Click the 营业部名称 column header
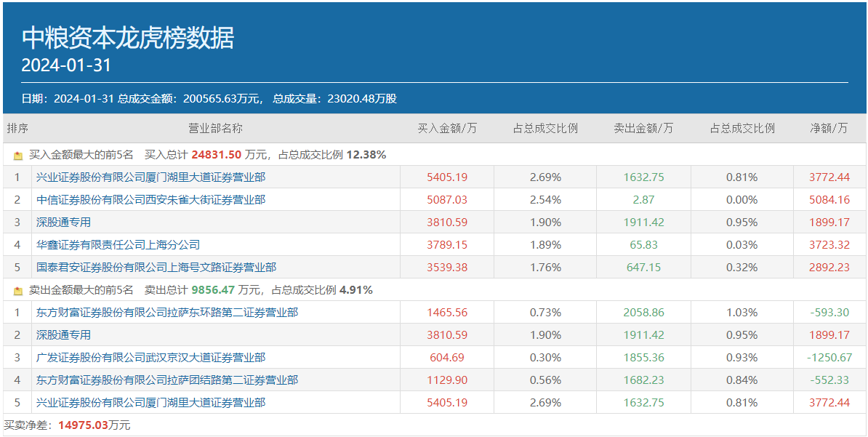868x437 pixels. pyautogui.click(x=215, y=129)
